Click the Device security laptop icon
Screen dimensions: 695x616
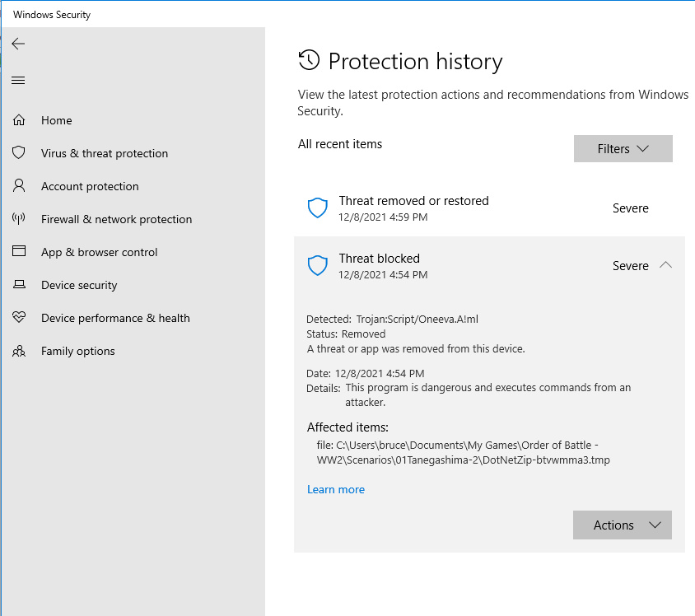19,285
